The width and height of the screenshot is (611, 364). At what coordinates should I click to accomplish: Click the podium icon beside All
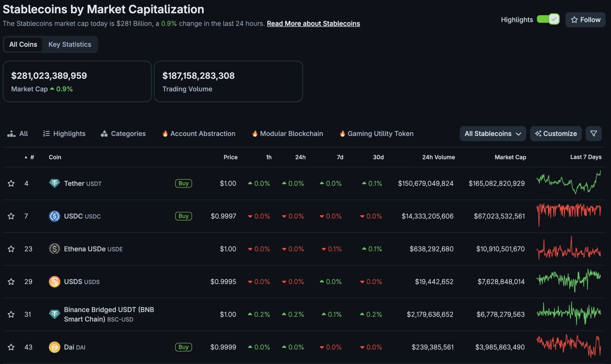[11, 134]
